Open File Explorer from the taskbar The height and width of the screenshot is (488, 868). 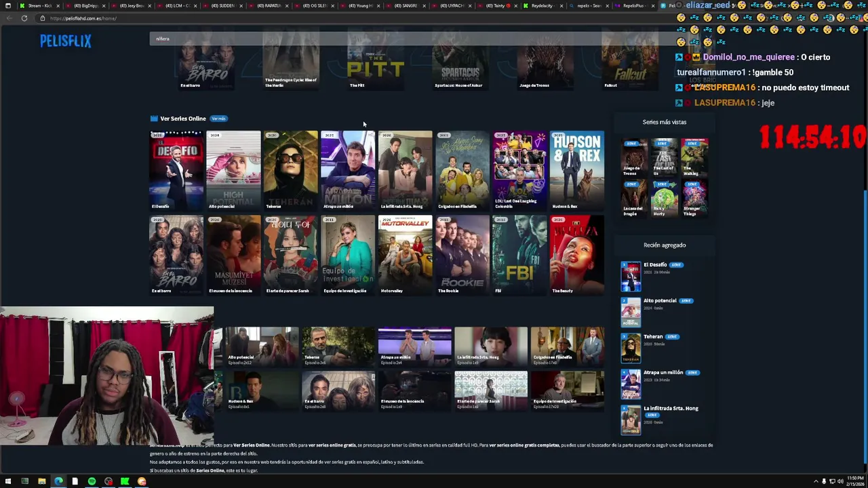[41, 482]
